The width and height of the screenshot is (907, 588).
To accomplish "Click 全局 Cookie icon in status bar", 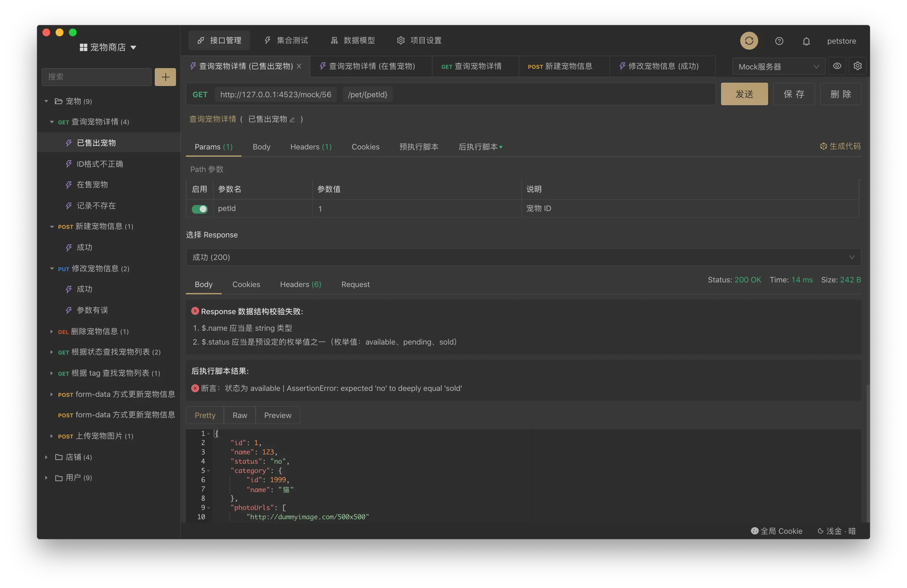I will point(754,531).
